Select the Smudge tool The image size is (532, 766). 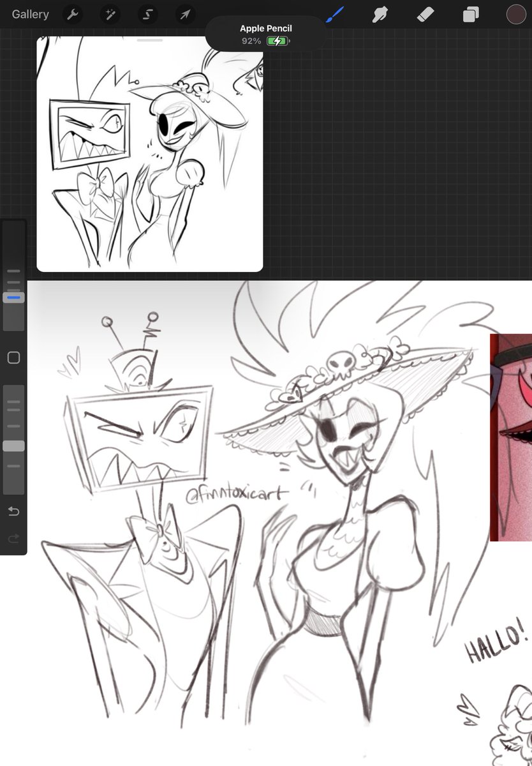pyautogui.click(x=381, y=14)
